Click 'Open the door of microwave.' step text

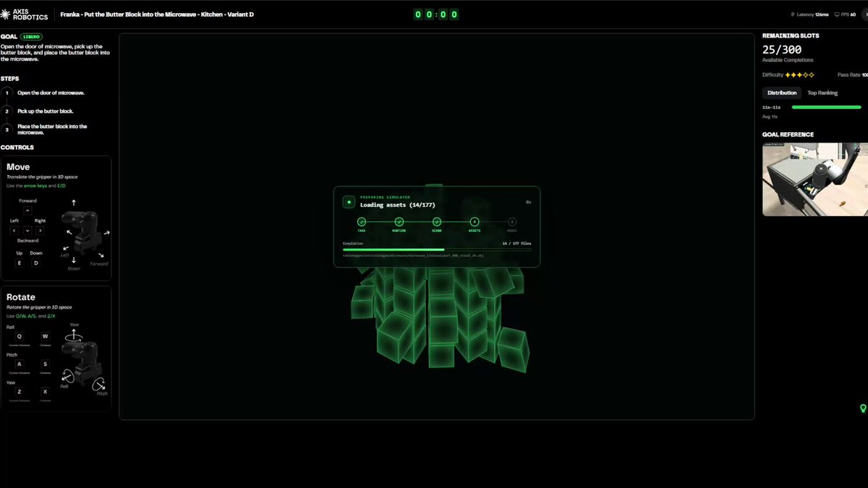[x=51, y=93]
